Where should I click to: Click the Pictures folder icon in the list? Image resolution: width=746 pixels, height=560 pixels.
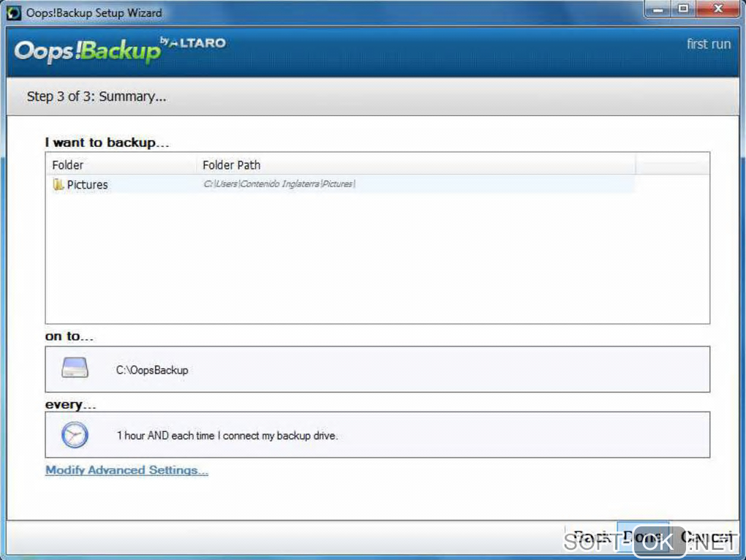pyautogui.click(x=58, y=184)
